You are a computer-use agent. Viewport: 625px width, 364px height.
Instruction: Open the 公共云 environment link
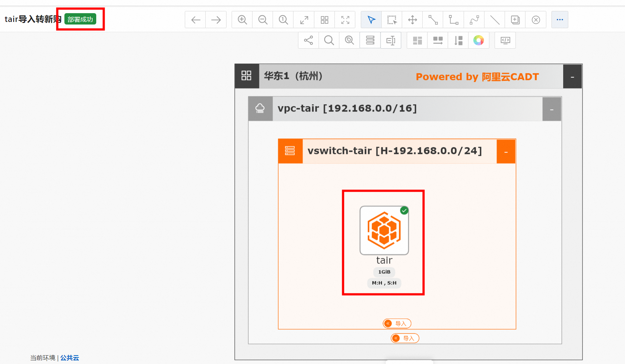point(70,358)
